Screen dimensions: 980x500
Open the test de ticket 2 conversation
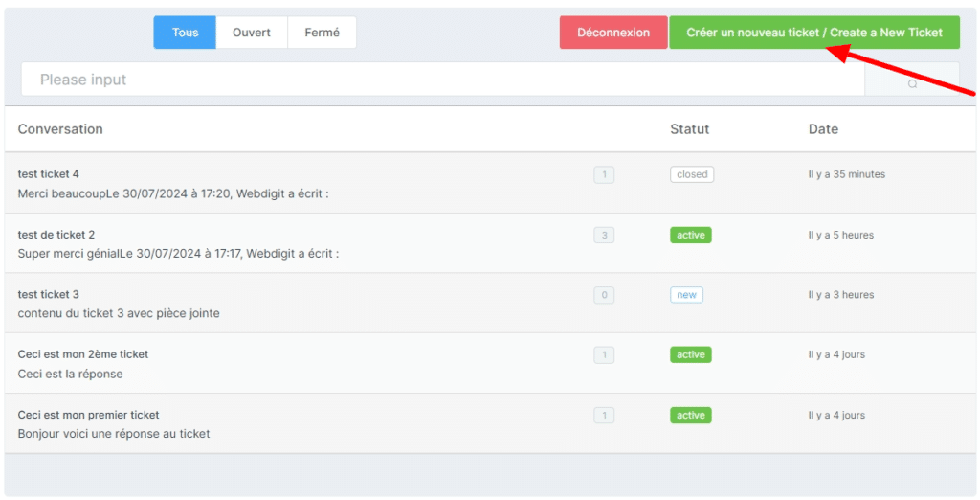tap(56, 235)
